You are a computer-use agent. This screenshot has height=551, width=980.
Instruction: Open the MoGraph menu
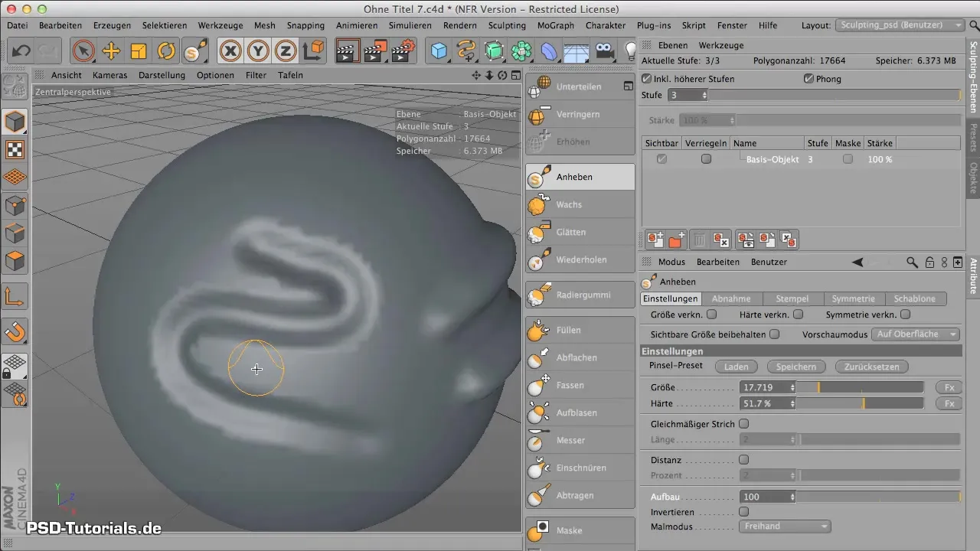click(x=556, y=25)
